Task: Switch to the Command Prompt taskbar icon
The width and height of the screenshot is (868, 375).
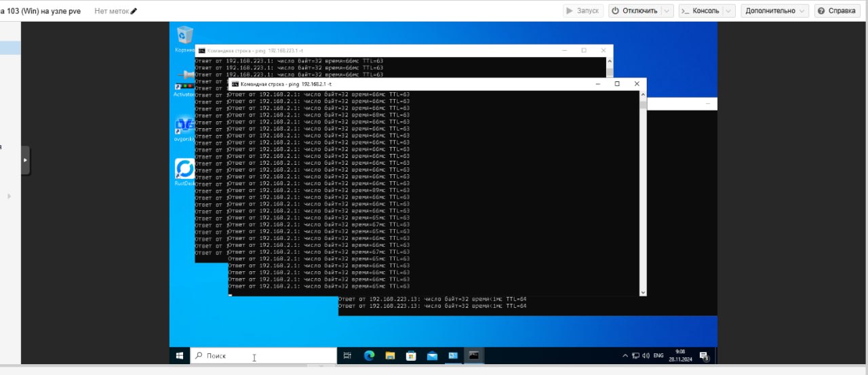Action: [474, 355]
